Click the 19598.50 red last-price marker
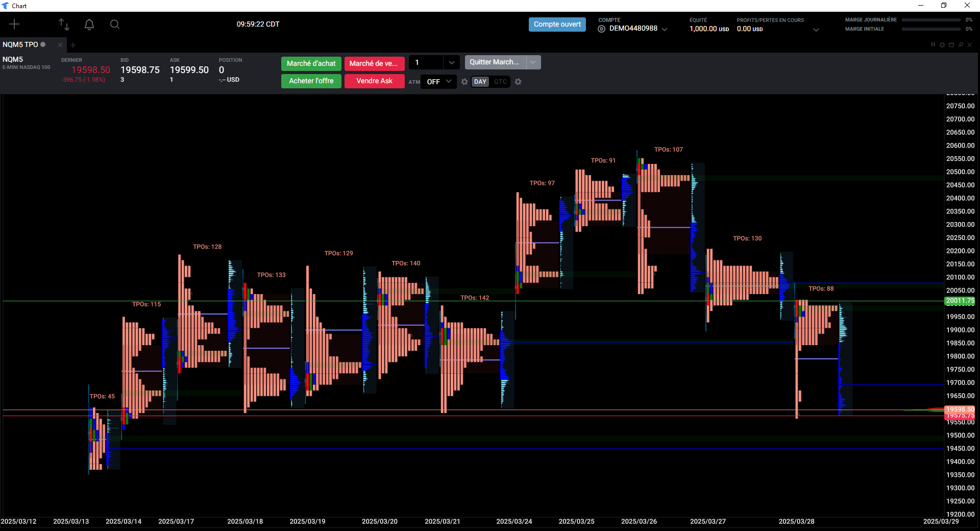The image size is (980, 531). tap(960, 409)
